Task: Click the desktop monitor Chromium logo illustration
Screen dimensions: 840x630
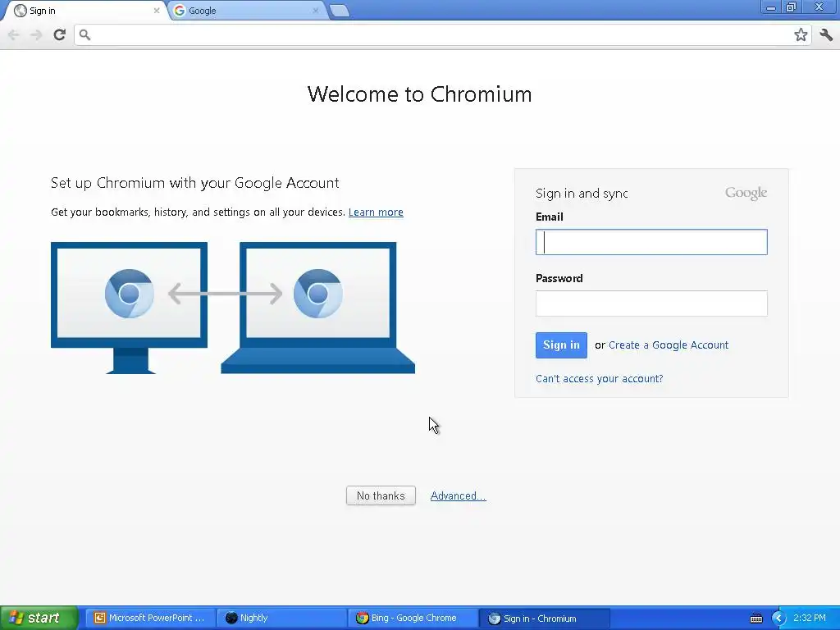Action: click(129, 294)
